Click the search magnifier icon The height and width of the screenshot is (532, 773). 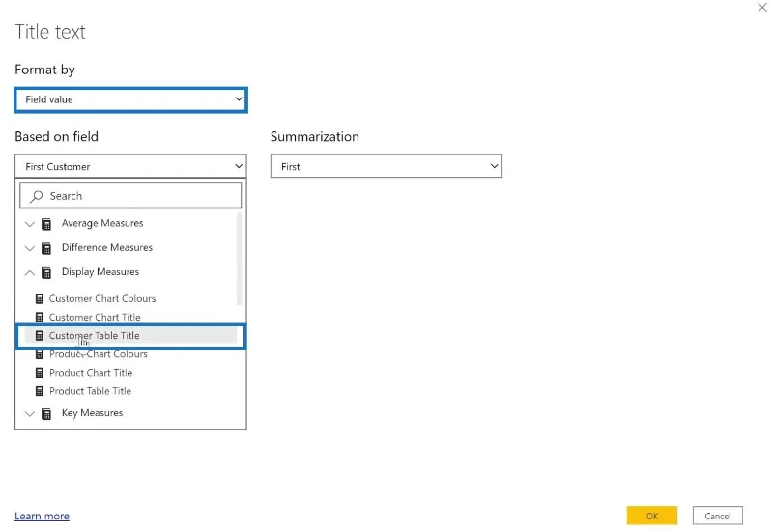click(x=36, y=197)
